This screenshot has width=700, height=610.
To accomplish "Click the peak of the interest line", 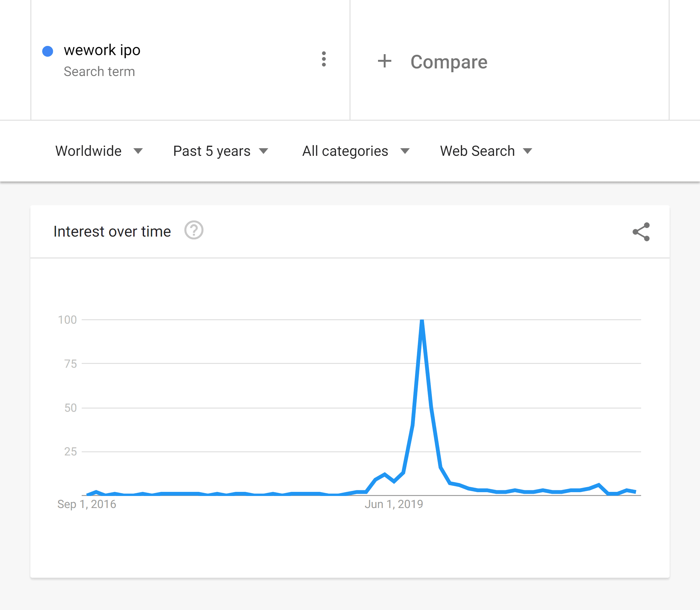I will tap(422, 320).
